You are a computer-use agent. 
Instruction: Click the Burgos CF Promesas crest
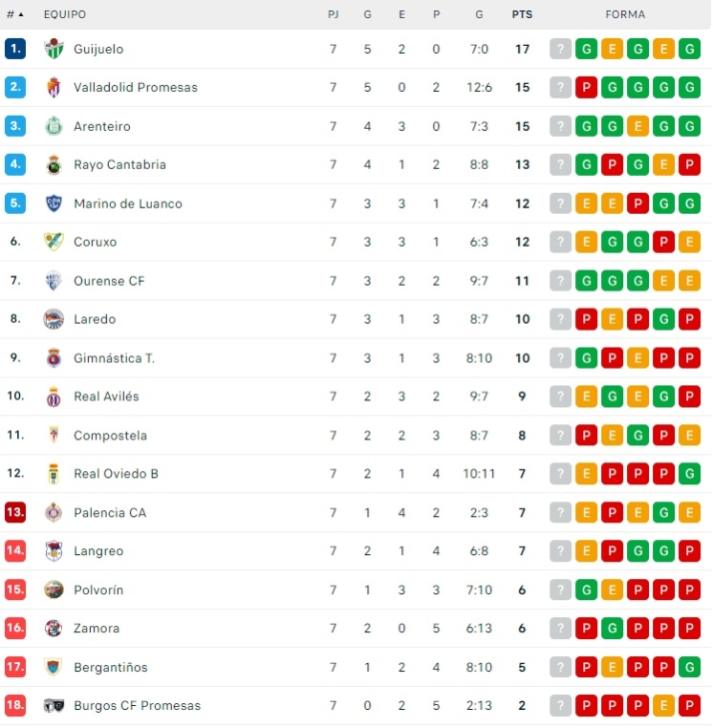coord(54,706)
